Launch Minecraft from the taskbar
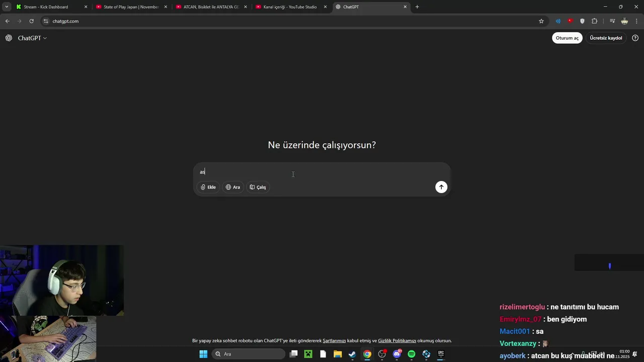This screenshot has width=644, height=362. [308, 354]
